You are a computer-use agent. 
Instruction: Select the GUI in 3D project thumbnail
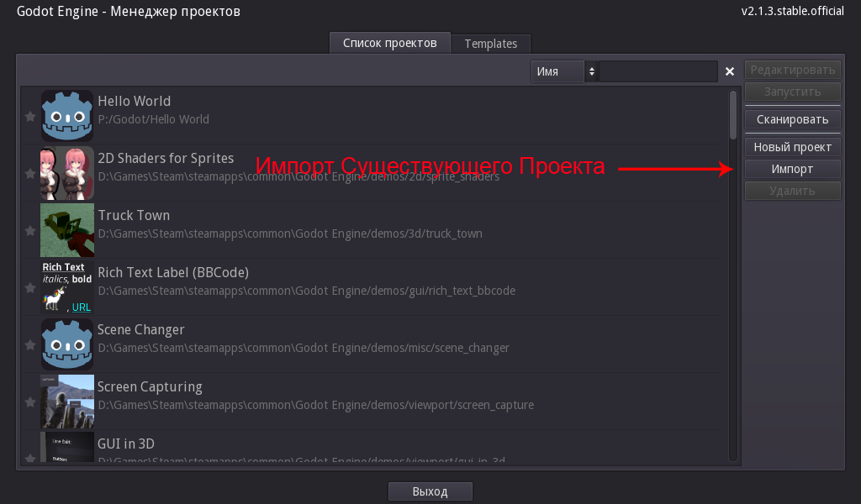pos(67,447)
